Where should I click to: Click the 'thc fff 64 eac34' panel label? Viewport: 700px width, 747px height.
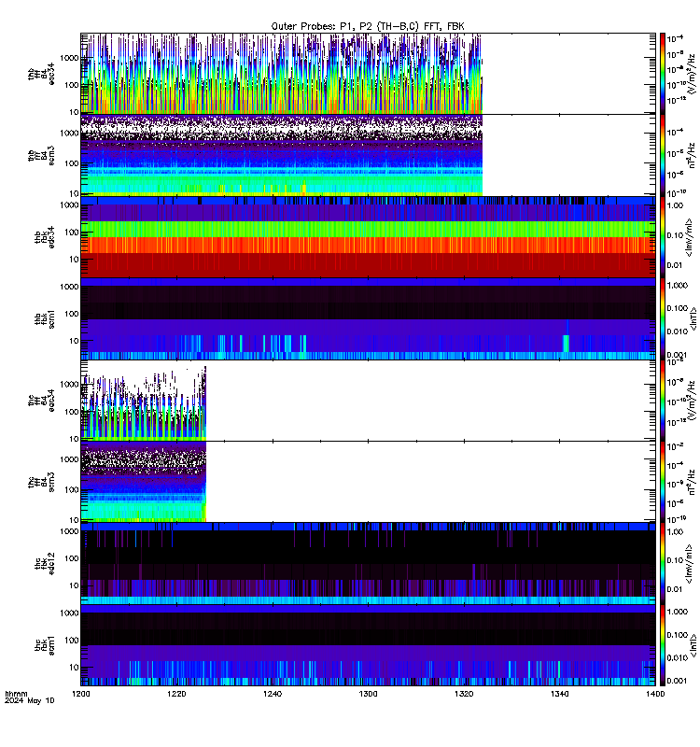pyautogui.click(x=41, y=401)
